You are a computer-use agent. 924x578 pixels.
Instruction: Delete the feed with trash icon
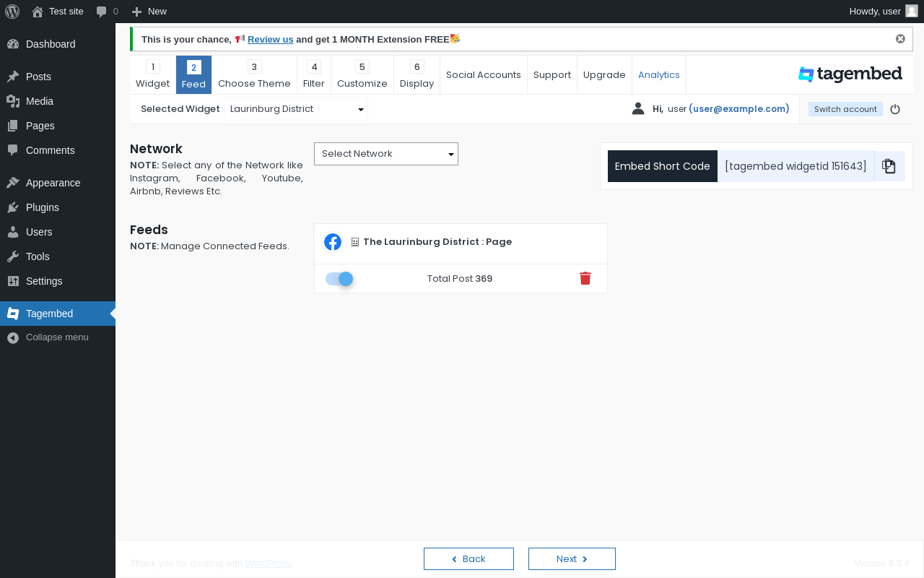tap(585, 279)
